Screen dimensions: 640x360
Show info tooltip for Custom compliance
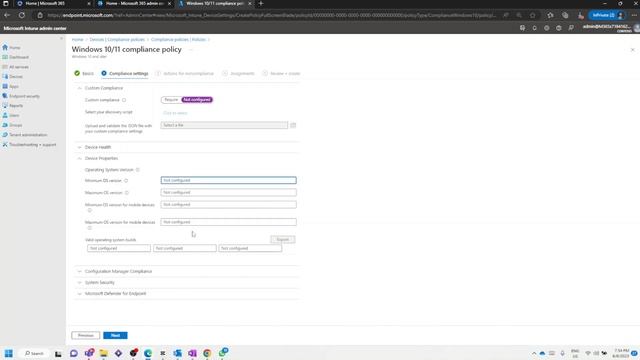(x=124, y=100)
